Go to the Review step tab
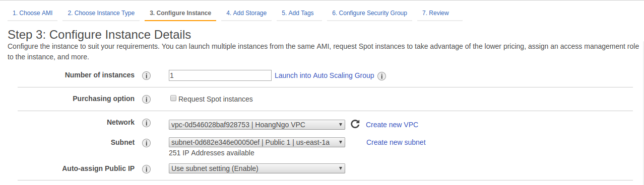The width and height of the screenshot is (644, 185). (436, 13)
